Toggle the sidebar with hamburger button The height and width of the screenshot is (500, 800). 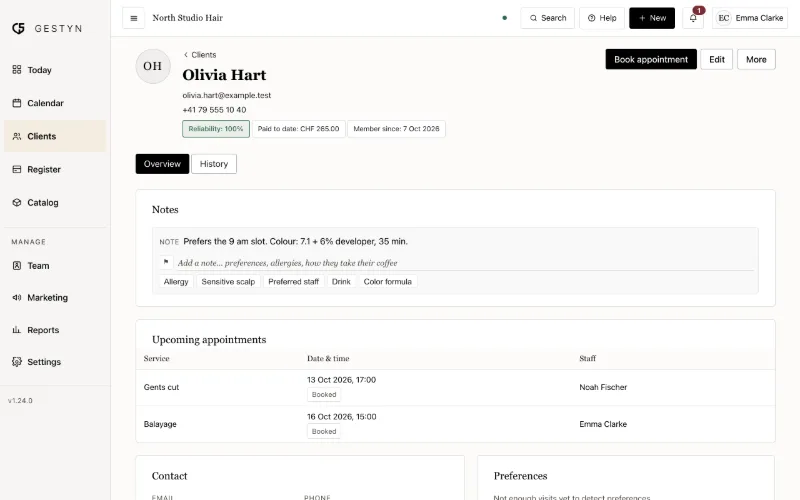coord(134,18)
